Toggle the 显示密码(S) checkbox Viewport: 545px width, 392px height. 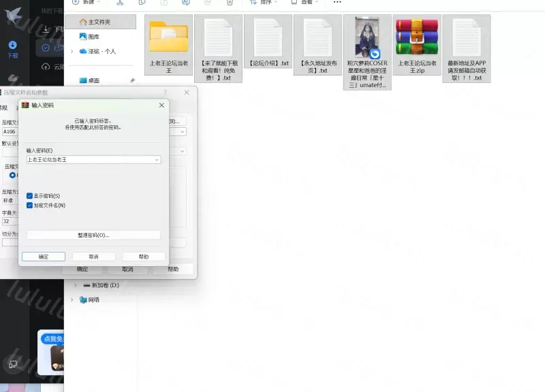[x=29, y=196]
